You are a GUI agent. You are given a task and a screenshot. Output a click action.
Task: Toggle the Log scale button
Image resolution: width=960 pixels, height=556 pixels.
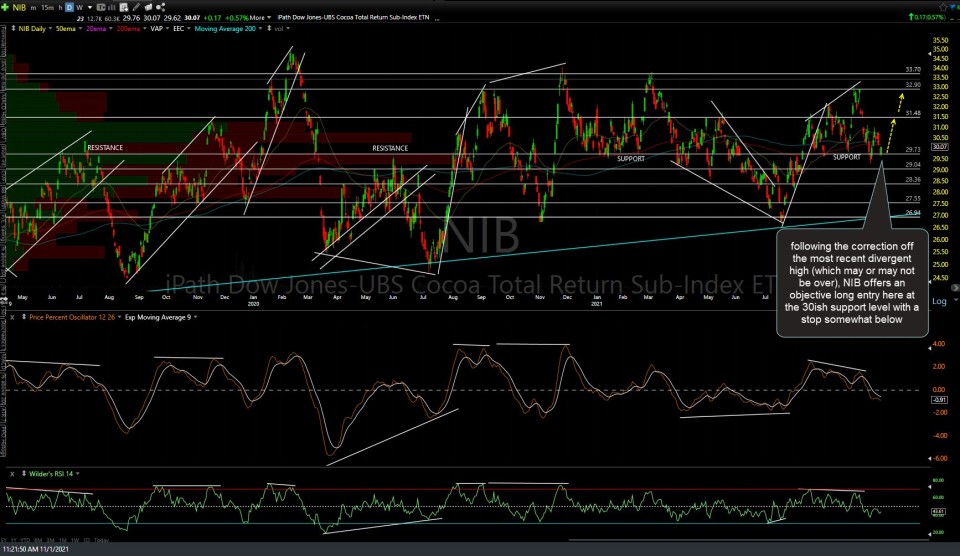(939, 301)
